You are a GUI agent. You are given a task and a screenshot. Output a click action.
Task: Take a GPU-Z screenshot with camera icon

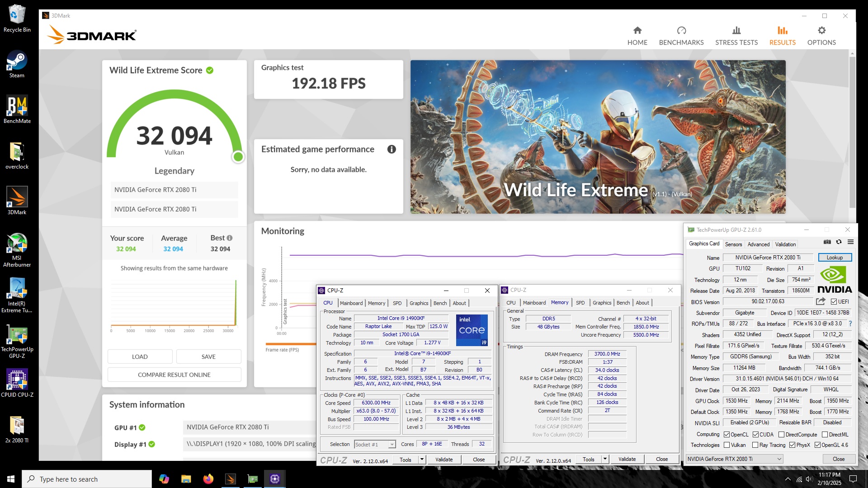[827, 242]
